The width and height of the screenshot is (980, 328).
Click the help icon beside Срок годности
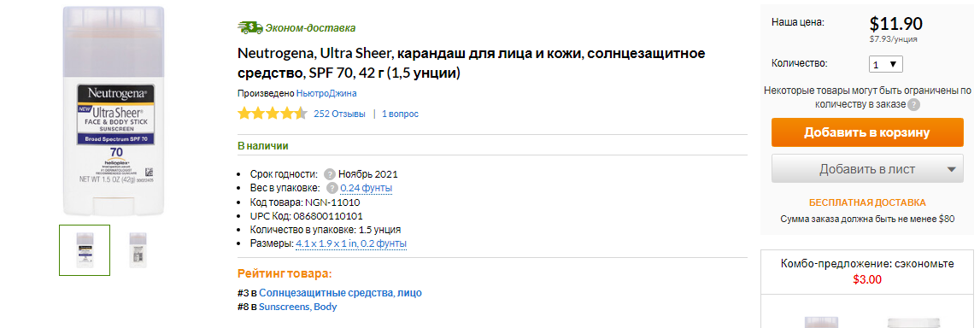(x=330, y=174)
